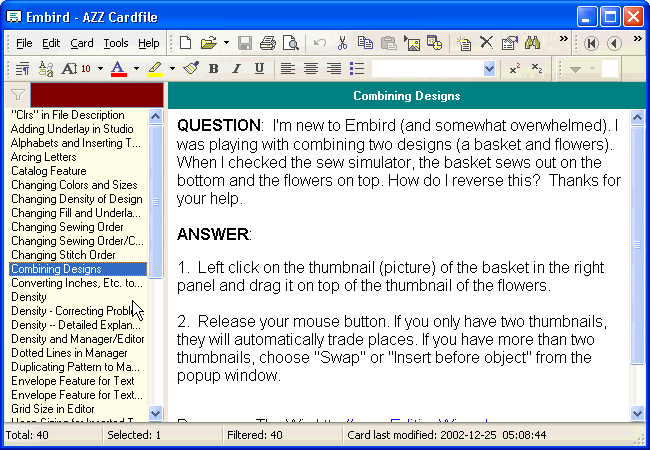Paste from the clipboard icon
The width and height of the screenshot is (650, 450).
pos(388,43)
